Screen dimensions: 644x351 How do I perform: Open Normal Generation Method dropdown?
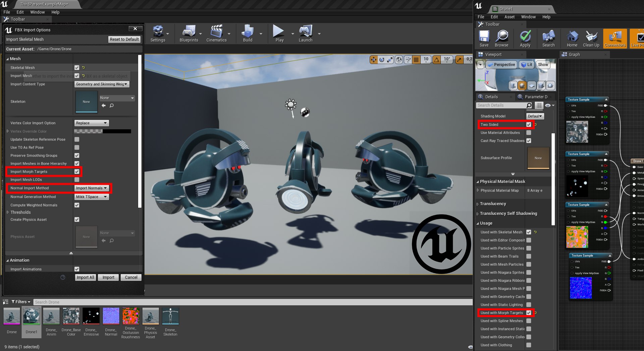pyautogui.click(x=92, y=197)
